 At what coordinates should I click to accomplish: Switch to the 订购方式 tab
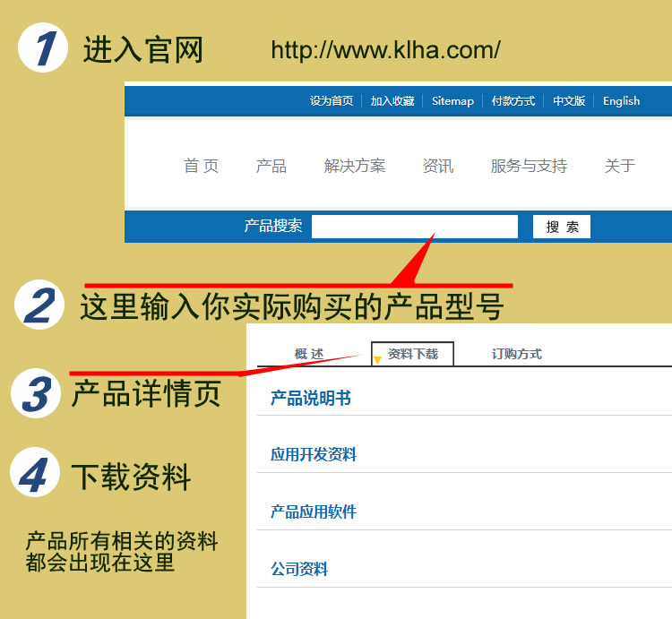point(516,354)
